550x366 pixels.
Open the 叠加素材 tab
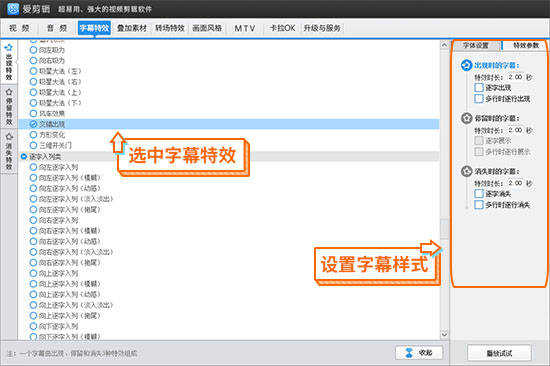coord(132,28)
